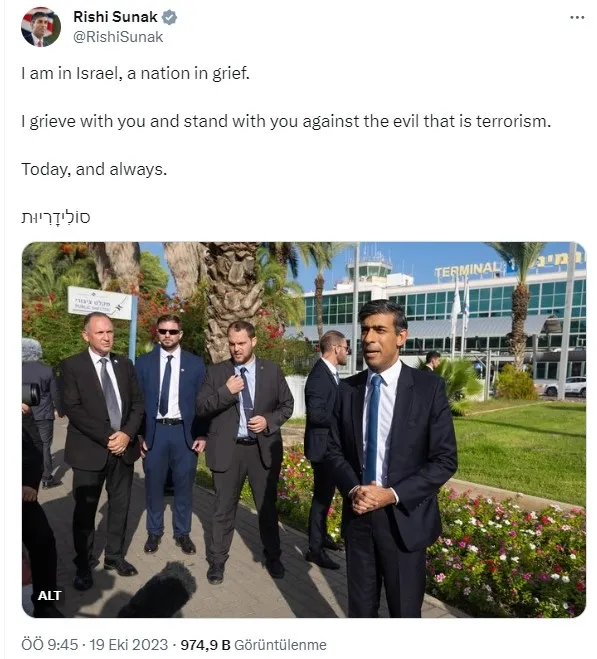Open the three-dot more options menu
The width and height of the screenshot is (597, 659).
(x=577, y=17)
